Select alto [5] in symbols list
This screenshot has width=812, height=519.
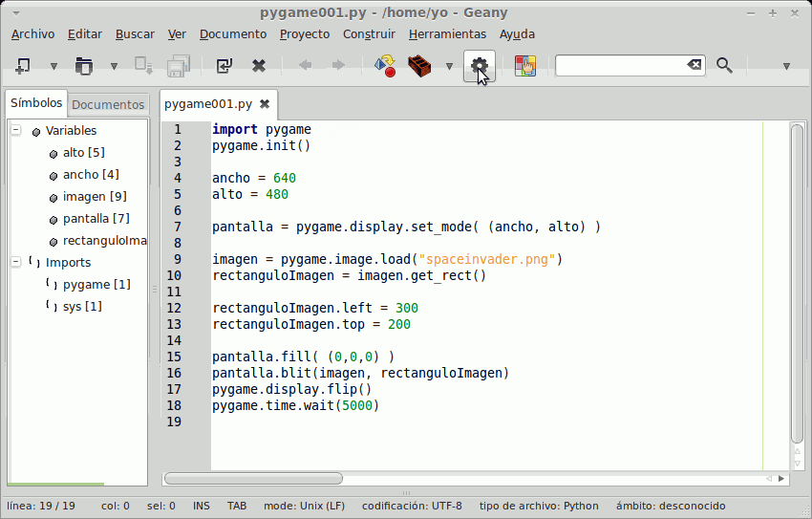83,153
